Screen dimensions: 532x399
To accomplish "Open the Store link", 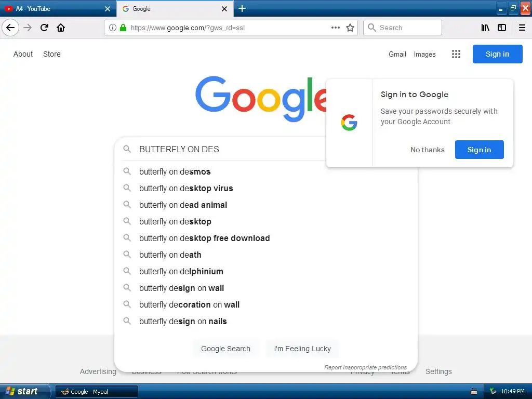I will pyautogui.click(x=52, y=54).
